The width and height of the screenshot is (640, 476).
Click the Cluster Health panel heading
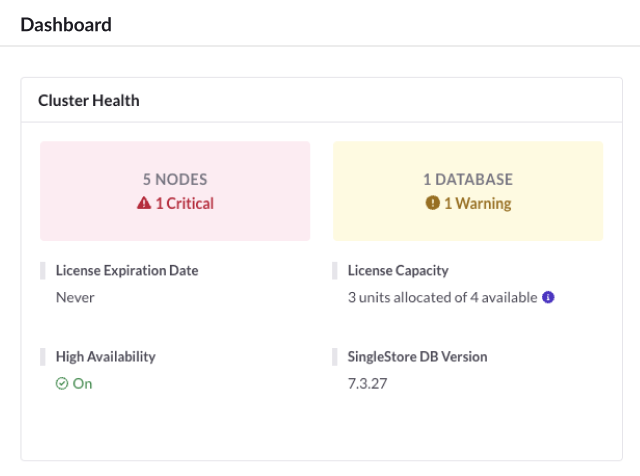89,100
